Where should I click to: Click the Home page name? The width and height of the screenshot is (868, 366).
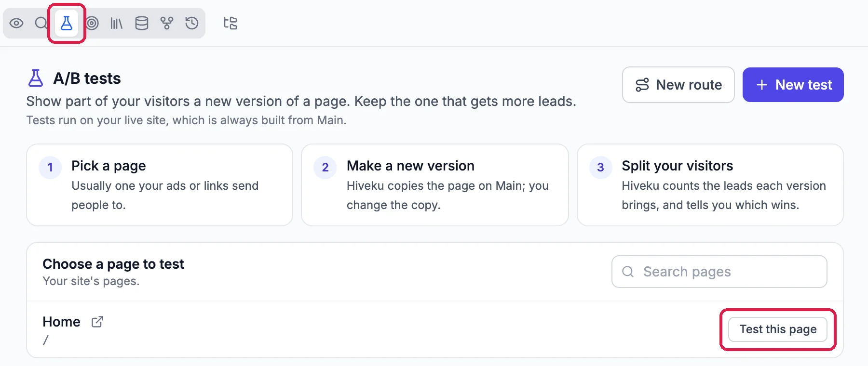click(61, 322)
